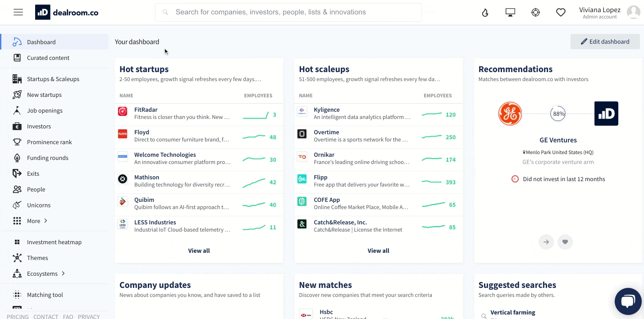Viewport: 644px width, 319px height.
Task: Click the Job openings icon
Action: pyautogui.click(x=17, y=110)
